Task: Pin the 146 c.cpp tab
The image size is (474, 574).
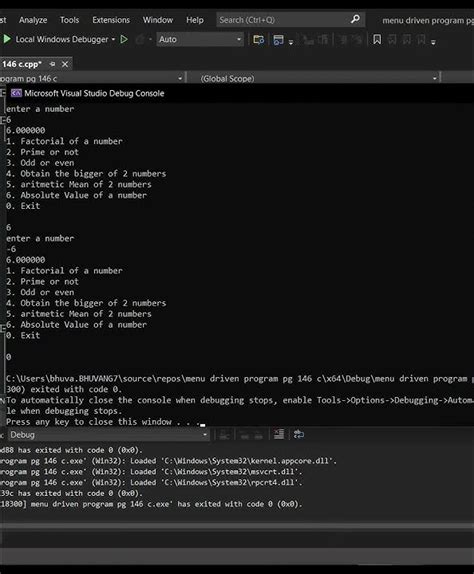Action: pyautogui.click(x=52, y=64)
